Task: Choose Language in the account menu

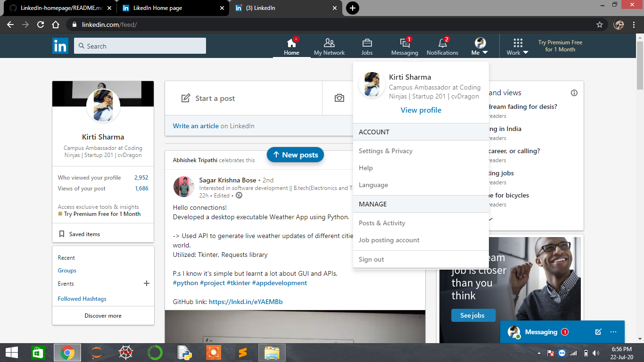Action: pos(373,185)
